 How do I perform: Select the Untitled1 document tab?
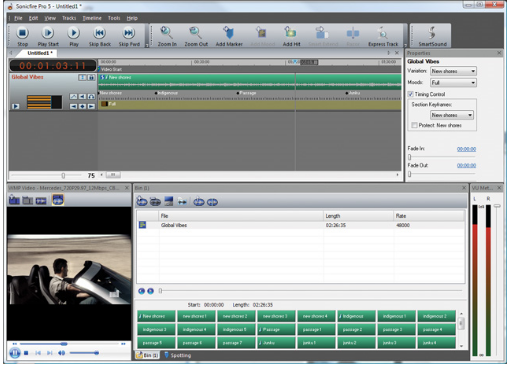pos(39,53)
